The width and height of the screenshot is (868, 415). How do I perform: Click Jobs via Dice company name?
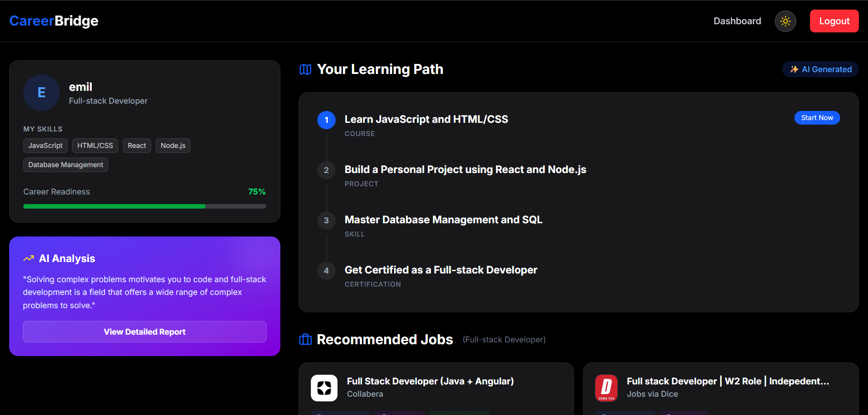pyautogui.click(x=652, y=394)
